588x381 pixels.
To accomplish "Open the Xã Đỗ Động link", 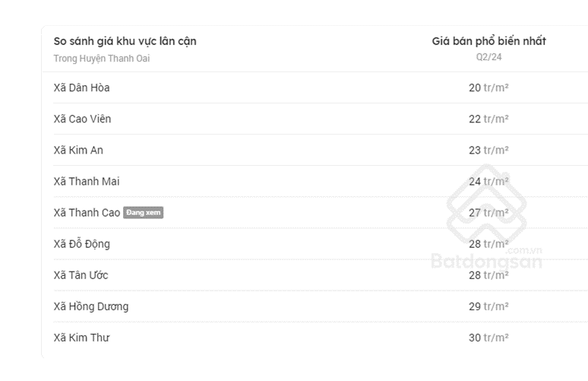I will [x=81, y=244].
